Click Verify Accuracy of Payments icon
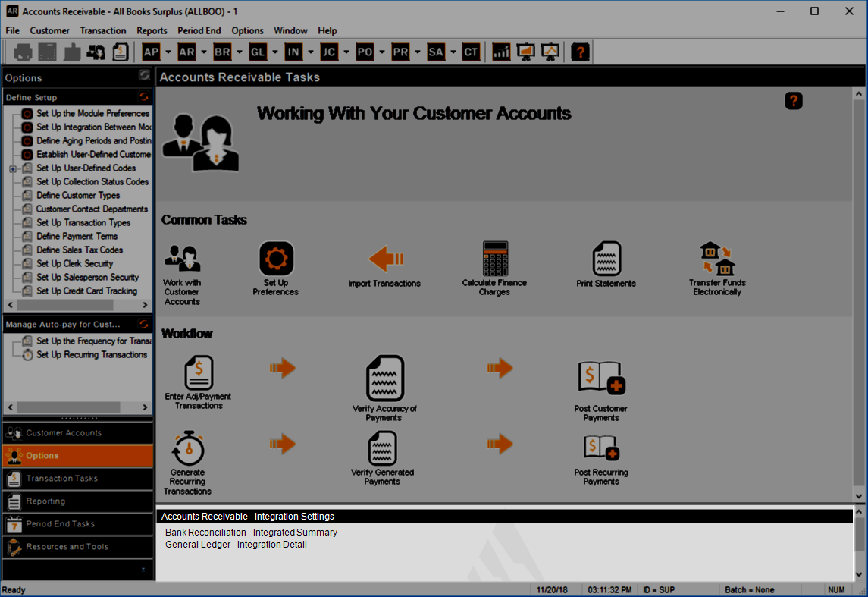The width and height of the screenshot is (868, 597). 385,379
